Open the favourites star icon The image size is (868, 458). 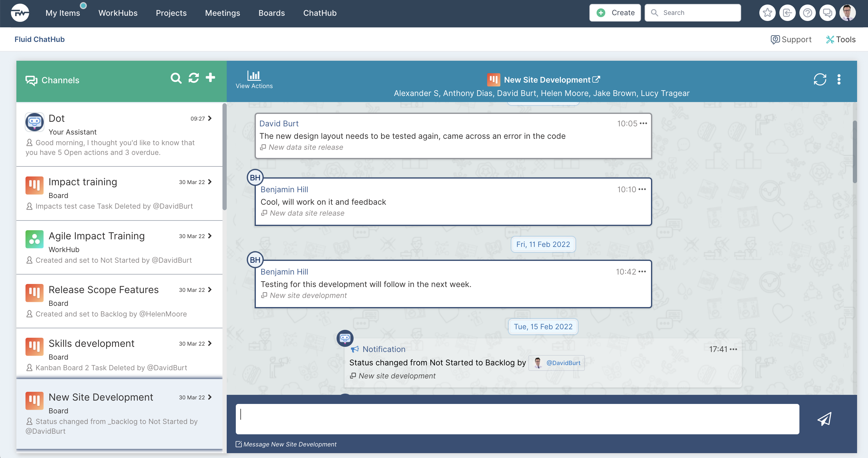767,13
